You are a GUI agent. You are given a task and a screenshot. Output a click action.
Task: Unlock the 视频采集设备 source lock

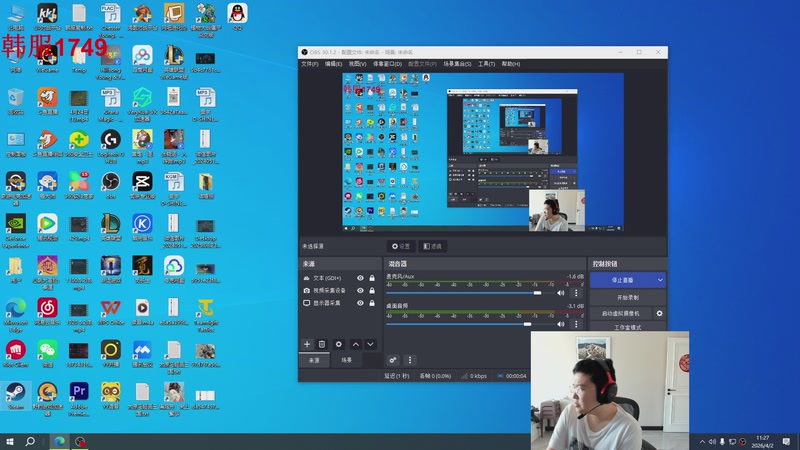(x=372, y=290)
